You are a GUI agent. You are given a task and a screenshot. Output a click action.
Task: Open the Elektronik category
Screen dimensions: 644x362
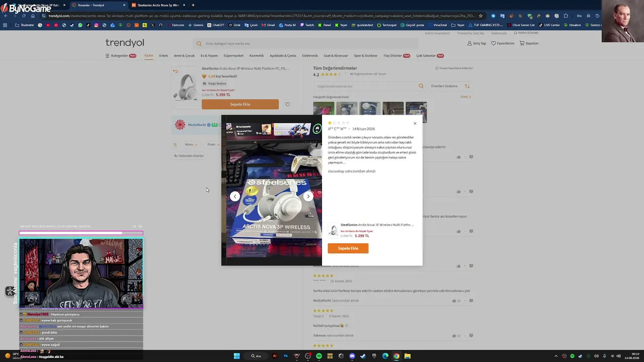click(x=310, y=56)
